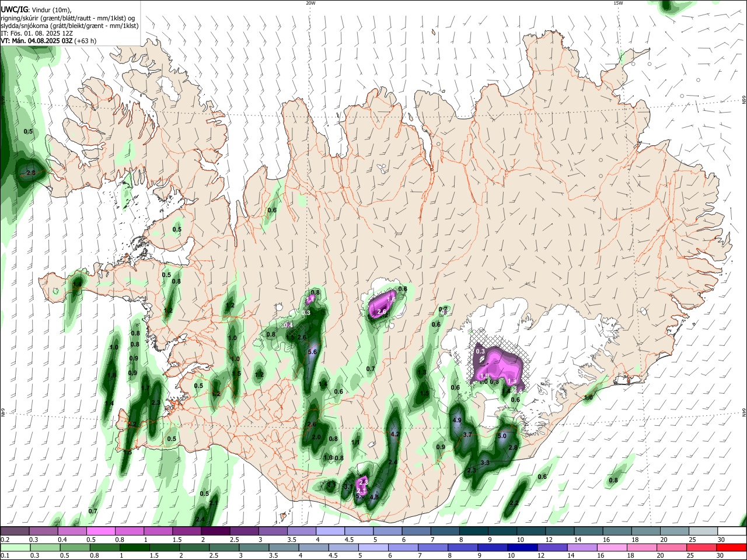Select the bright pink swatch in the snow legend
This screenshot has width=747, height=560.
(x=100, y=531)
